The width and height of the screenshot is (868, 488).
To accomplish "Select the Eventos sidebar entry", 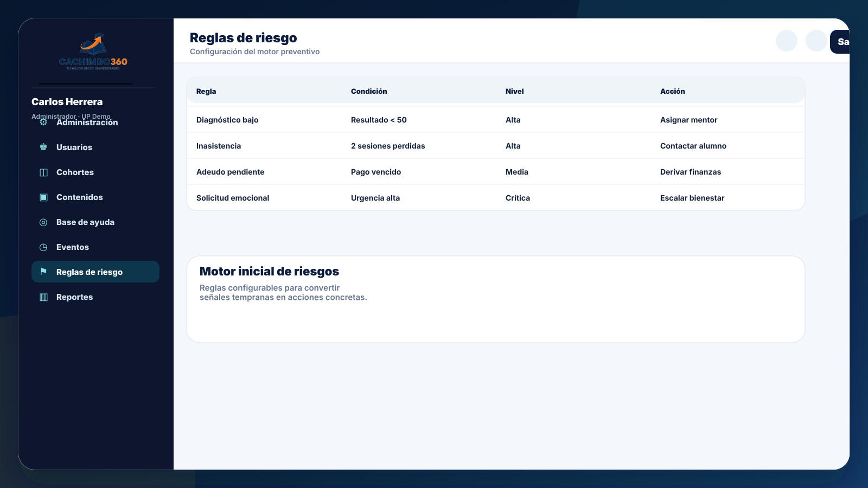I will 95,247.
